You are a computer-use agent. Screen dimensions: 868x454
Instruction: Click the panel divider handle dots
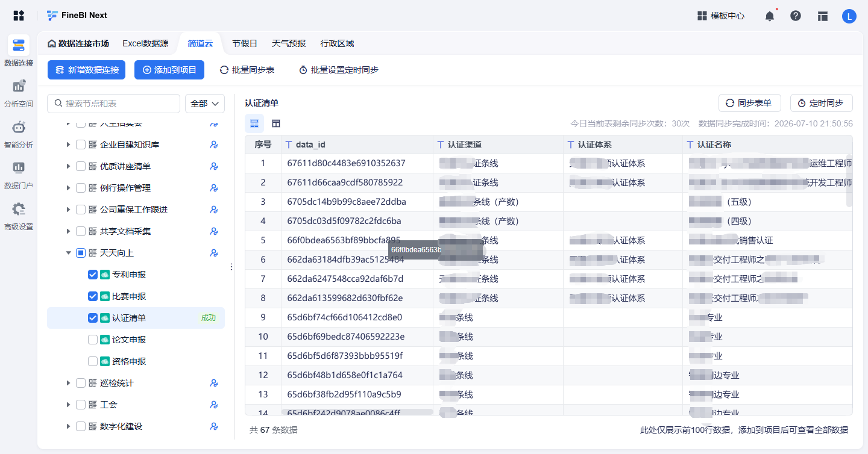pyautogui.click(x=231, y=267)
